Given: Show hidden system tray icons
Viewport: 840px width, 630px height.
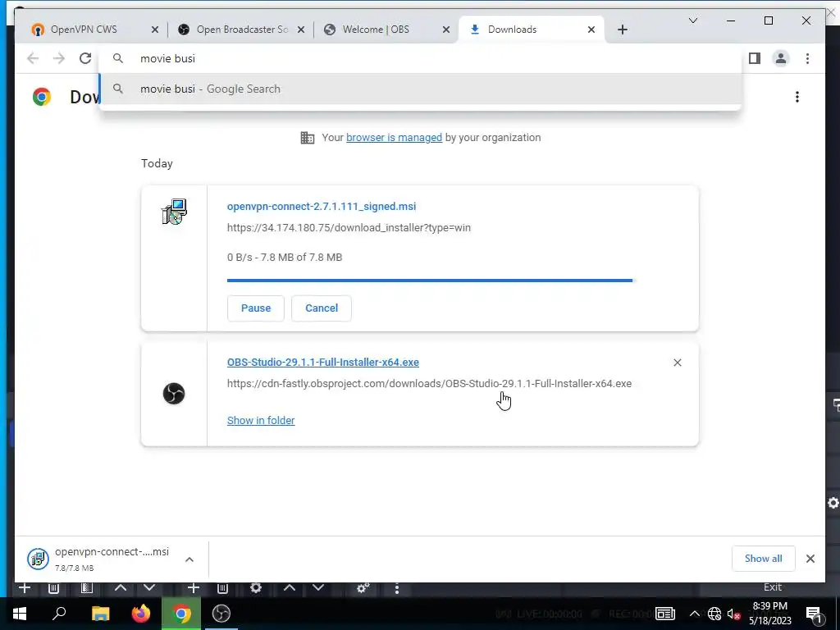Looking at the screenshot, I should click(x=694, y=614).
